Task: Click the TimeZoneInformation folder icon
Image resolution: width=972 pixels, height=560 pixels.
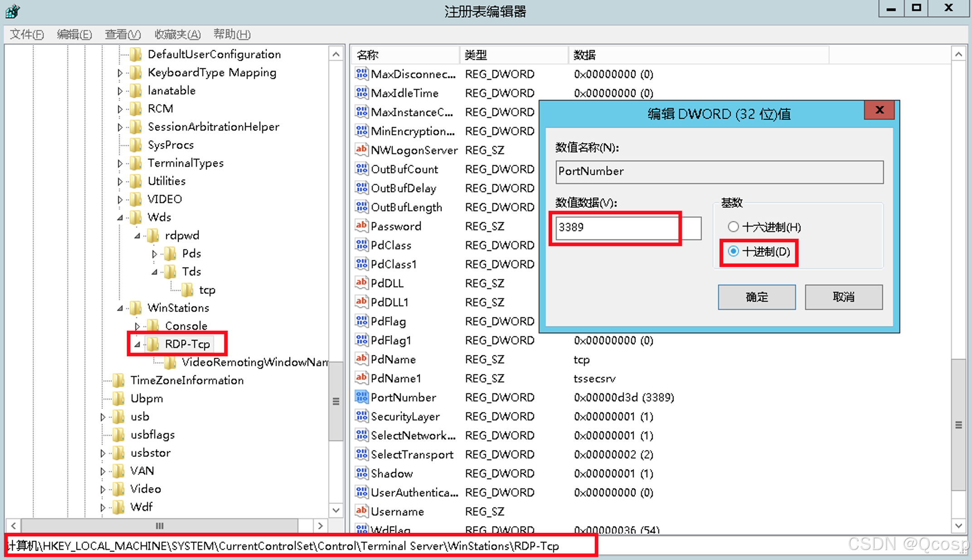Action: pos(119,380)
